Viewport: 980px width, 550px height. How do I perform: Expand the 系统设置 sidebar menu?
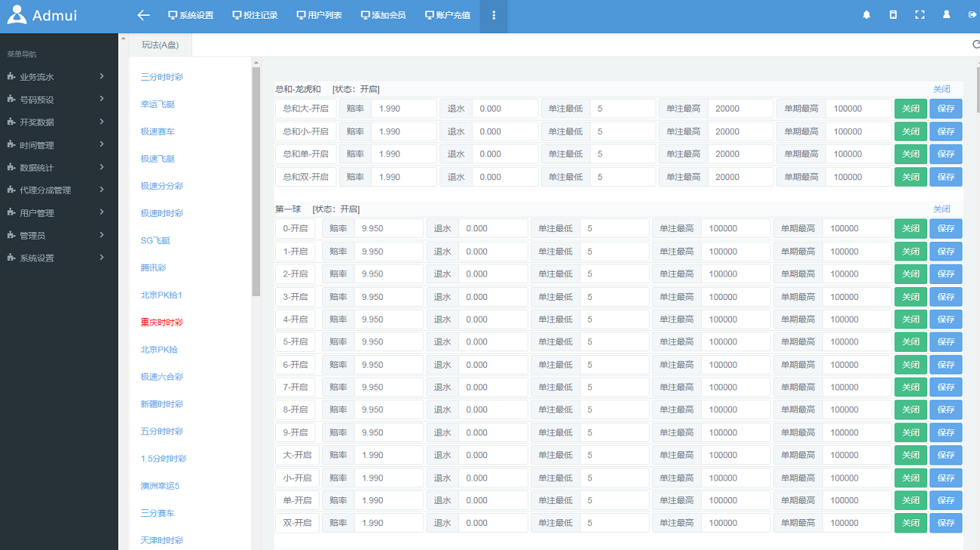(53, 258)
